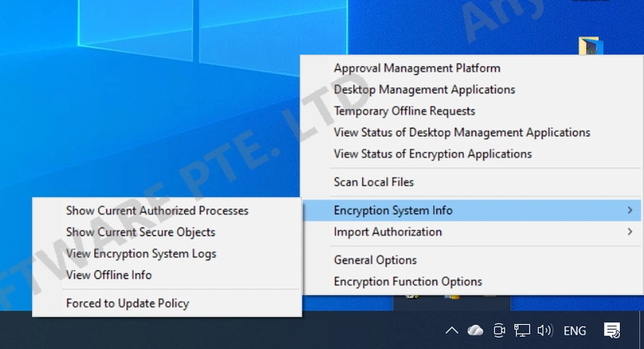
Task: Switch input language via ENG indicator
Action: coord(575,331)
